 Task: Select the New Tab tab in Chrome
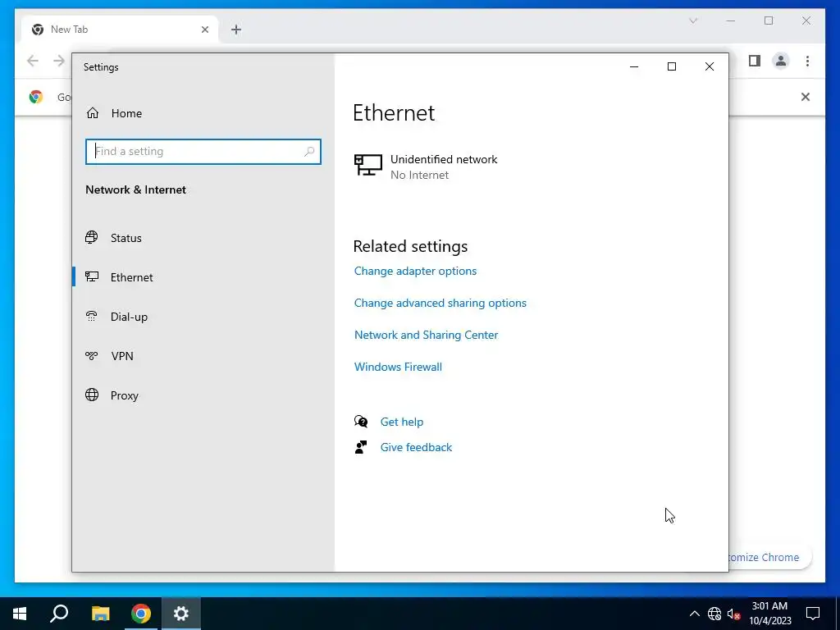pos(120,30)
